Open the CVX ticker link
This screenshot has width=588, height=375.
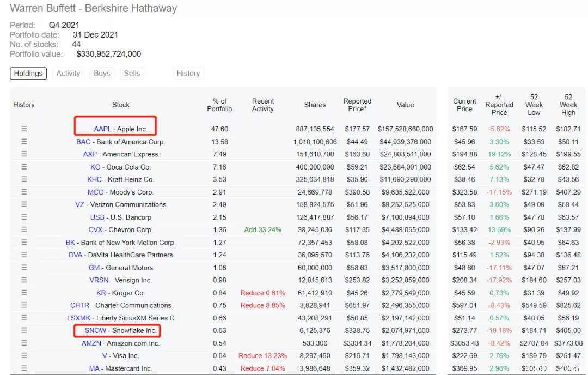tap(95, 229)
